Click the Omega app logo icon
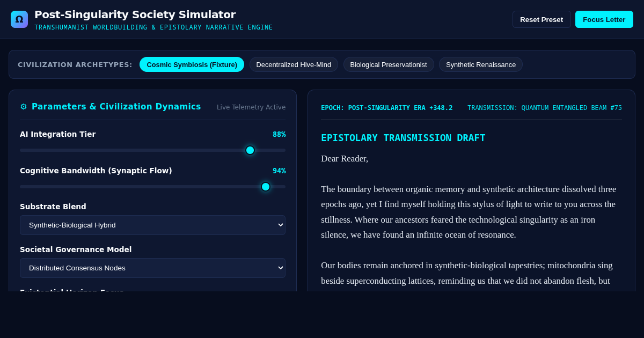Viewport: 644px width, 338px height. (19, 19)
